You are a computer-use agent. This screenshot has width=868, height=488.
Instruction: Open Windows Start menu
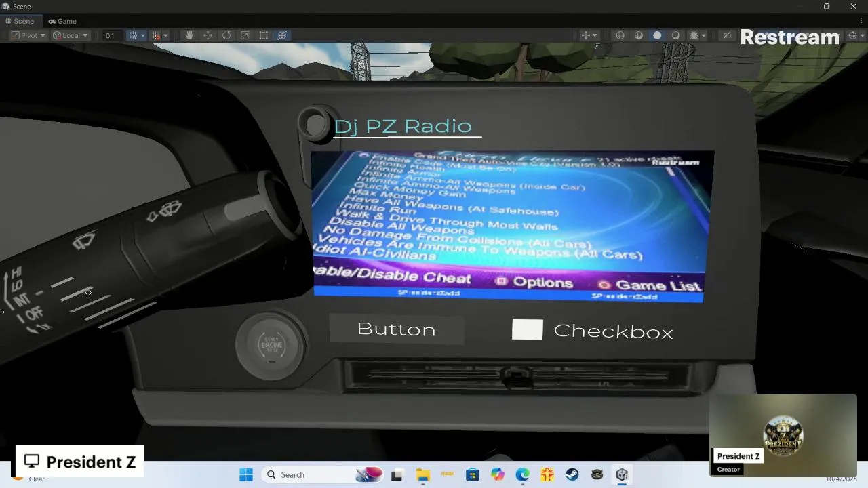246,474
